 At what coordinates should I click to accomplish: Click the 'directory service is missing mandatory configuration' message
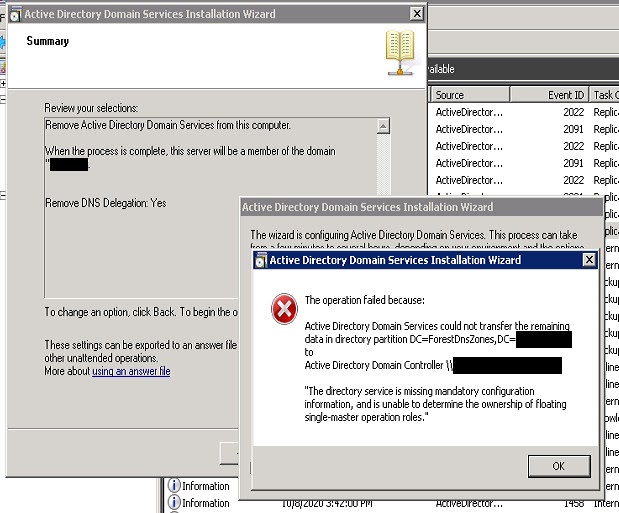pyautogui.click(x=435, y=404)
